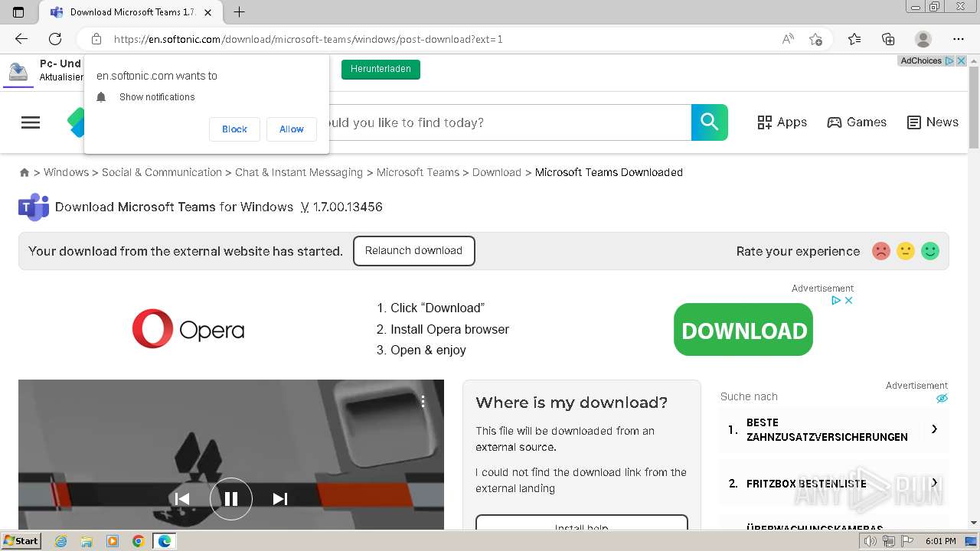Close the Download Microsoft Teams tab
980x551 pixels.
click(x=208, y=12)
